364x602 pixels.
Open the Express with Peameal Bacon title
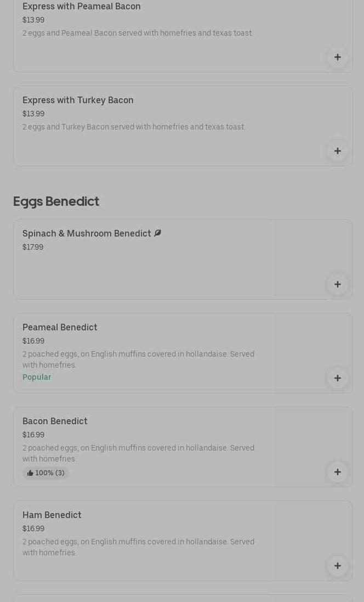pyautogui.click(x=82, y=7)
